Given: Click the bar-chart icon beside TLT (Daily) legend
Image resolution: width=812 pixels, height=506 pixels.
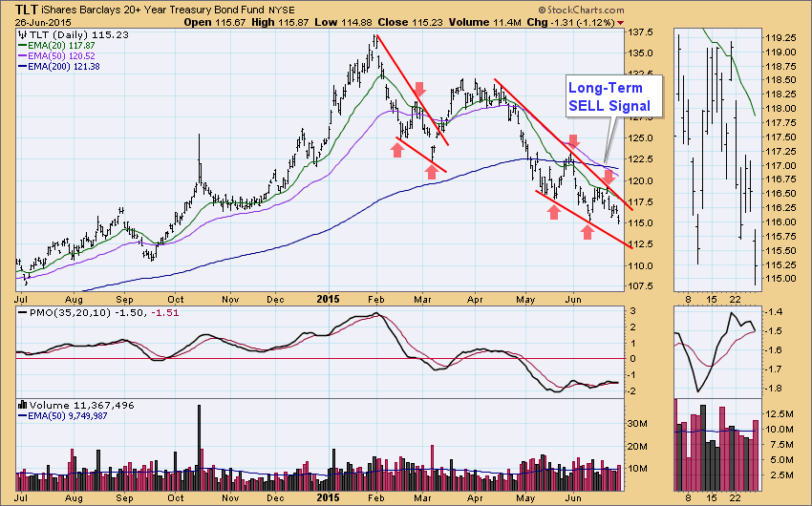Looking at the screenshot, I should point(22,35).
